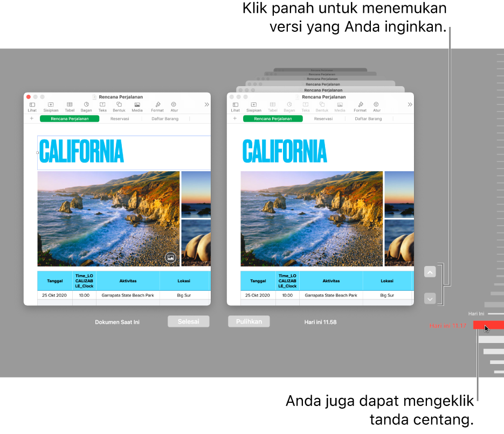Click Garrapata State Beach Park cell, current document
The image size is (504, 434).
point(128,295)
